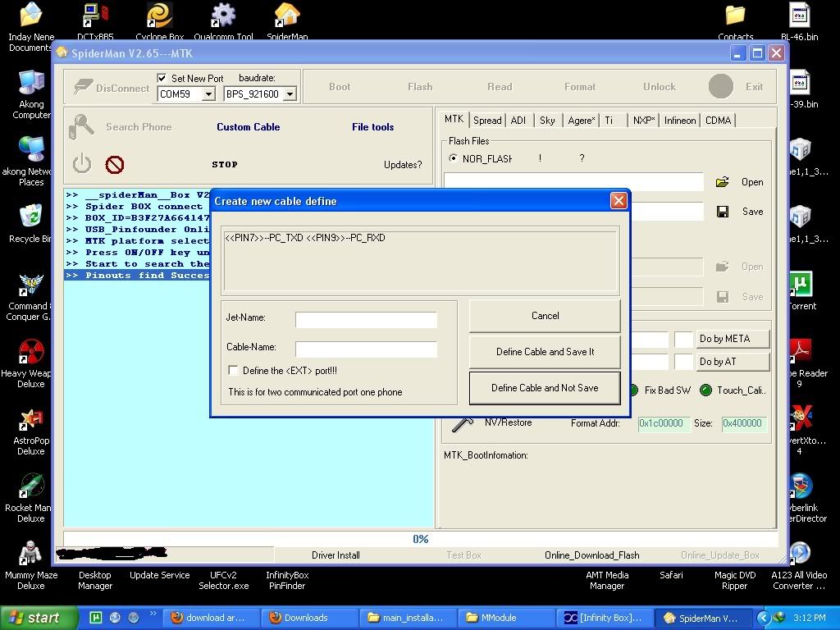Select the NOR_FLASH radio button

coord(453,158)
